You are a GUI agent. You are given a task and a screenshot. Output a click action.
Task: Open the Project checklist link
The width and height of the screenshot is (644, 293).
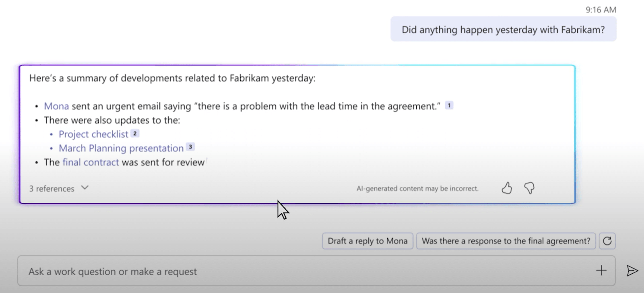94,134
